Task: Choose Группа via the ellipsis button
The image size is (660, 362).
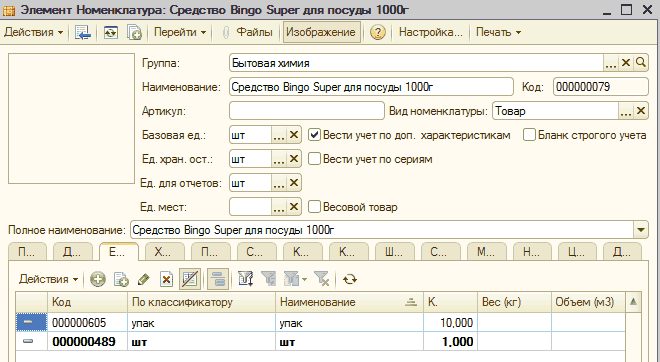Action: [x=611, y=63]
